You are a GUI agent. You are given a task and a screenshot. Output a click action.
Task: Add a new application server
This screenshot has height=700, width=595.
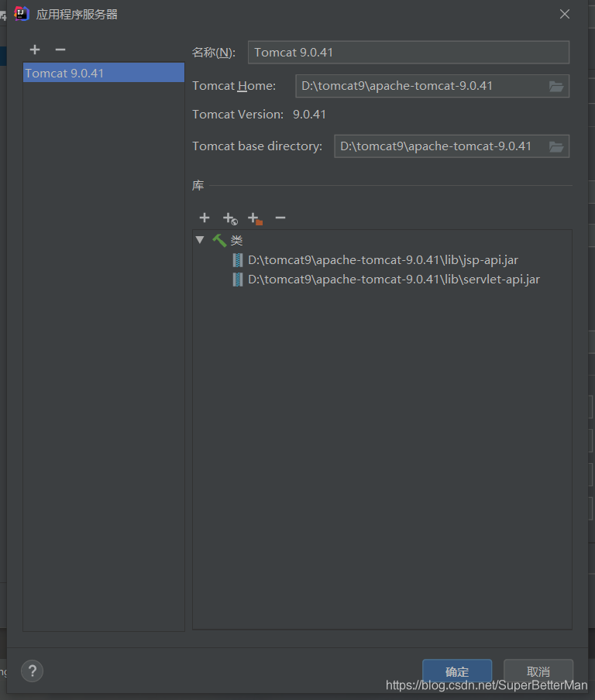point(35,50)
